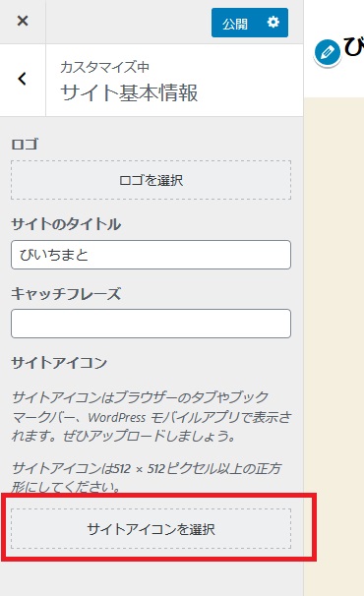Focus the empty キャッチフレーズ field
This screenshot has height=596, width=364.
pyautogui.click(x=151, y=324)
